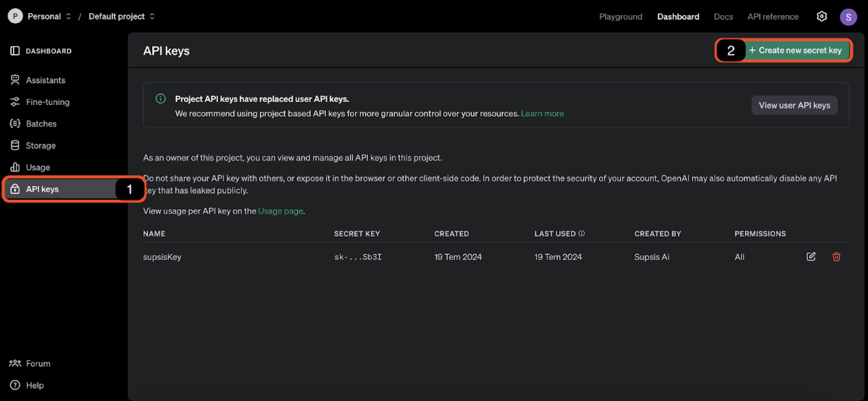The image size is (868, 401).
Task: Click Create new secret key button
Action: [795, 51]
